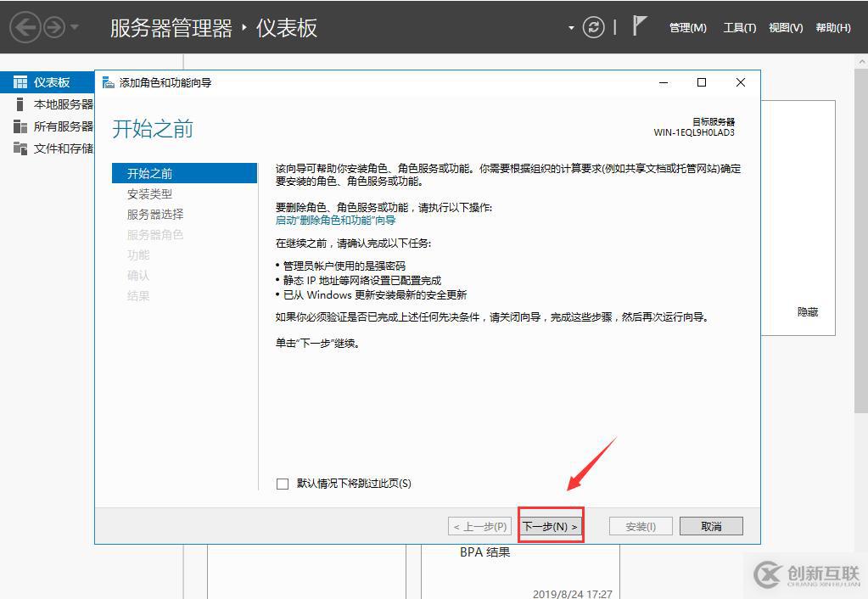Expand the dropdown arrow beside the refresh icon
The width and height of the screenshot is (868, 599).
[x=571, y=28]
